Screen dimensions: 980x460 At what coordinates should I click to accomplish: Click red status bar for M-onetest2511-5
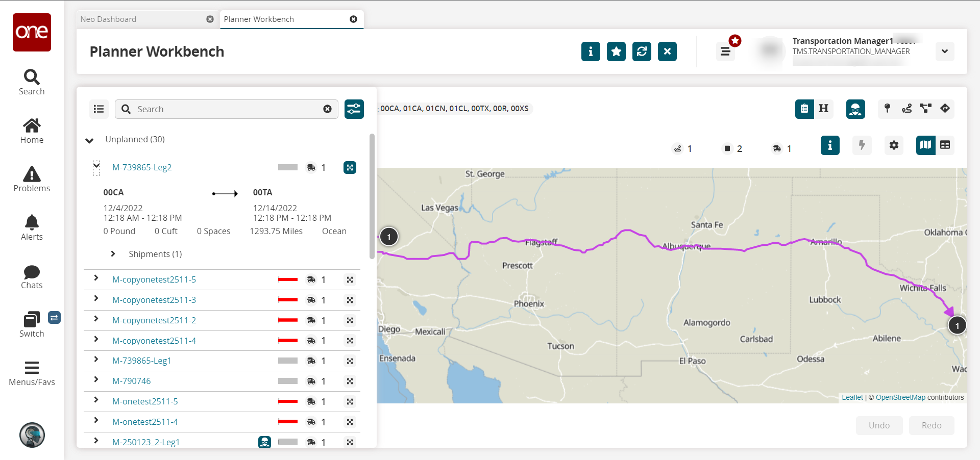click(288, 401)
